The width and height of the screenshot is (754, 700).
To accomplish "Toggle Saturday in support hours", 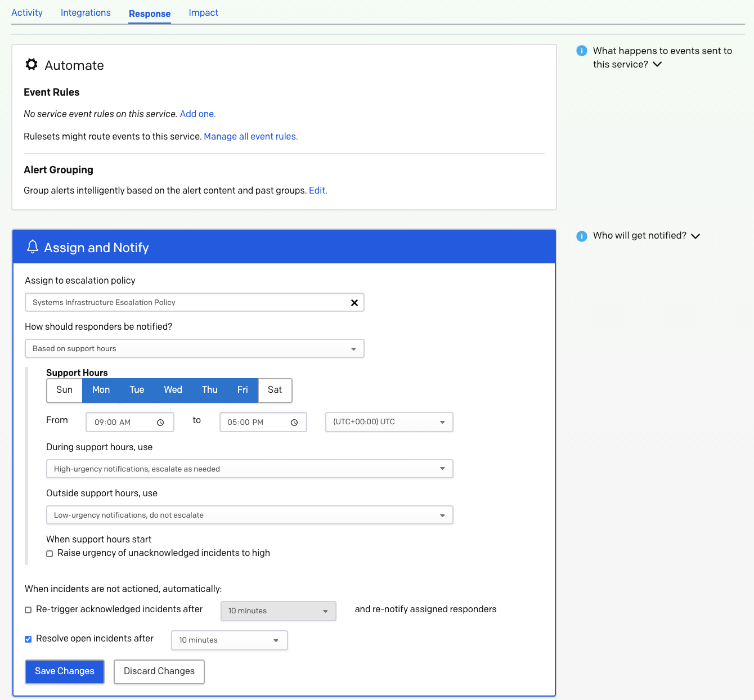I will click(x=275, y=390).
